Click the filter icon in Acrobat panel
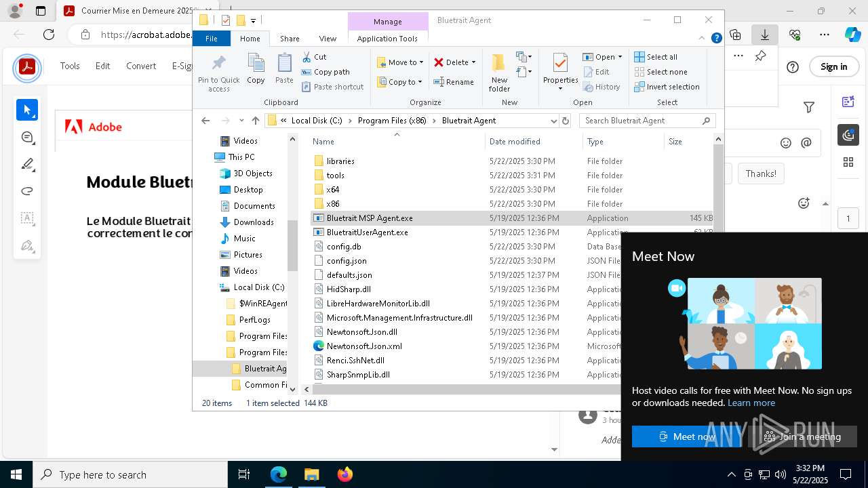The width and height of the screenshot is (868, 488). tap(809, 107)
